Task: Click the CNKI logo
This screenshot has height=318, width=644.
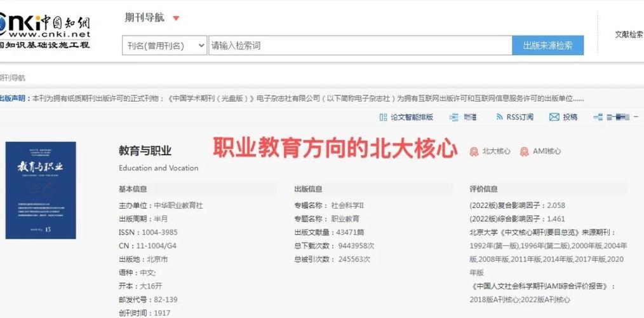Action: click(44, 31)
